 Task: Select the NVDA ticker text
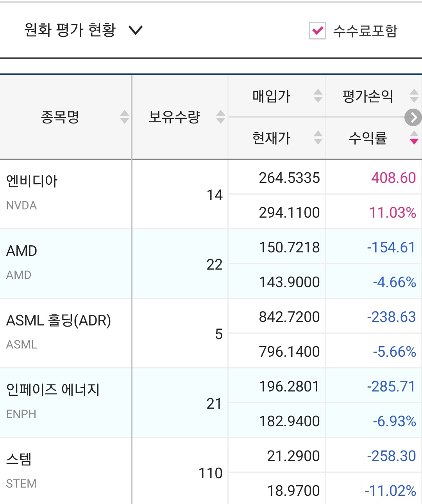point(21,206)
